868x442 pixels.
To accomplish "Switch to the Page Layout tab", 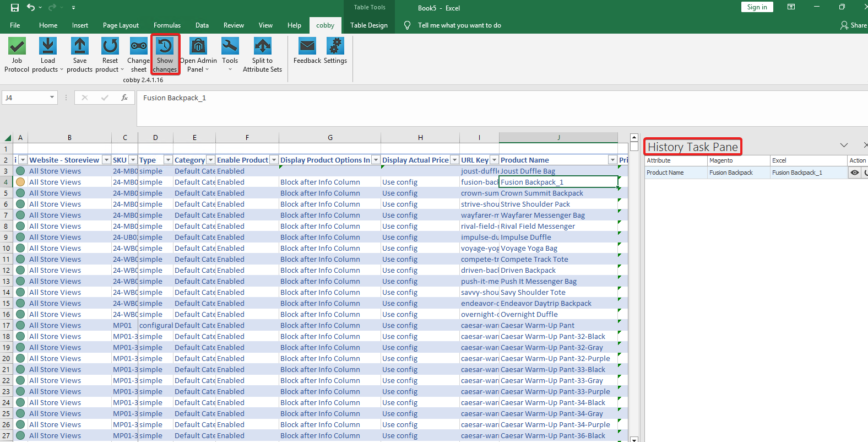I will (x=121, y=25).
